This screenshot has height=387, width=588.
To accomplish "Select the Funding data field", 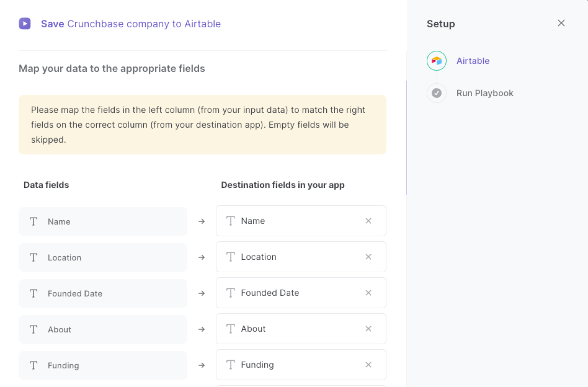I will pos(103,365).
